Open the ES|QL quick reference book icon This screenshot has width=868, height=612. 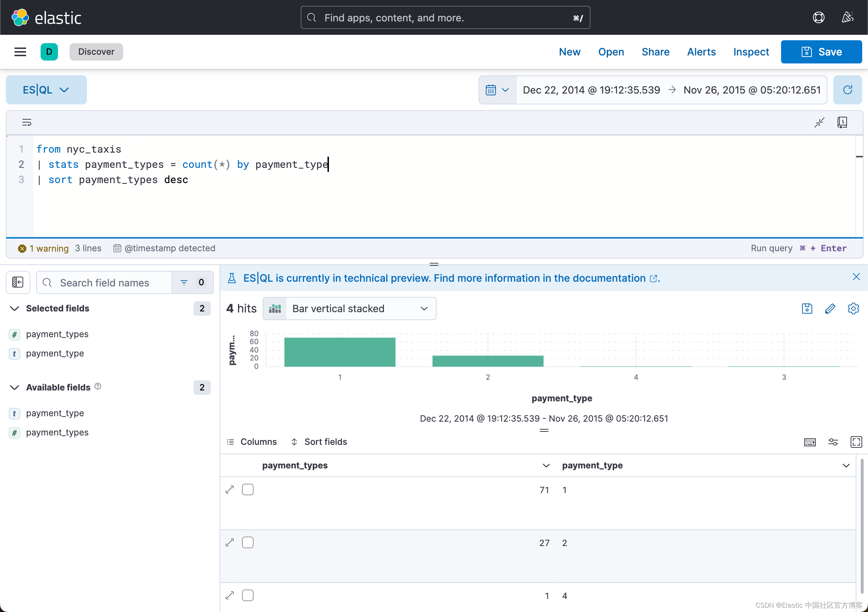tap(842, 122)
